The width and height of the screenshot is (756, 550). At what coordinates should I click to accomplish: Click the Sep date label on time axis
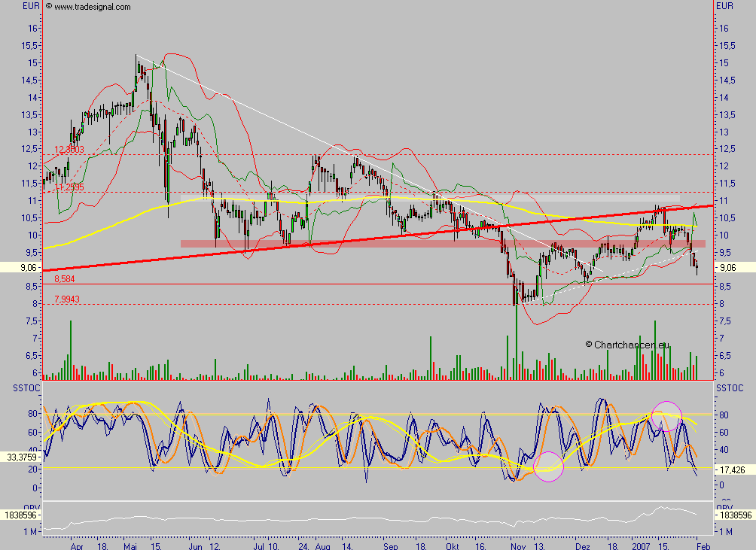(391, 545)
